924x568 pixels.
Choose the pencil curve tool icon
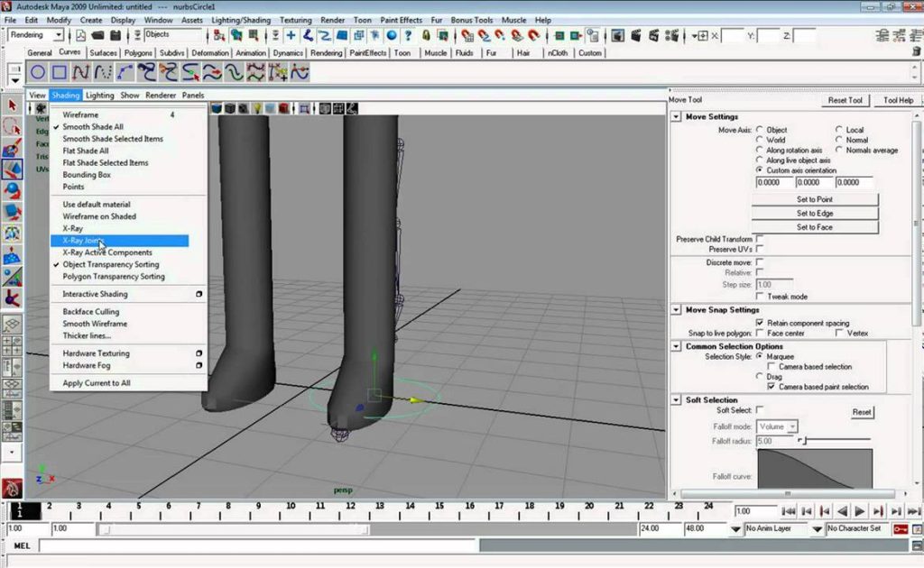pyautogui.click(x=103, y=72)
